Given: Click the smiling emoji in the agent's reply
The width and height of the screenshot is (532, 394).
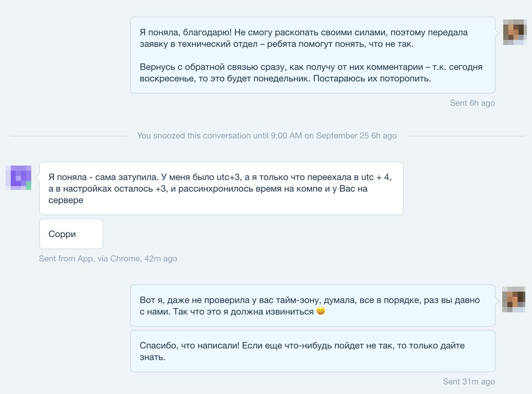Looking at the screenshot, I should [x=320, y=311].
